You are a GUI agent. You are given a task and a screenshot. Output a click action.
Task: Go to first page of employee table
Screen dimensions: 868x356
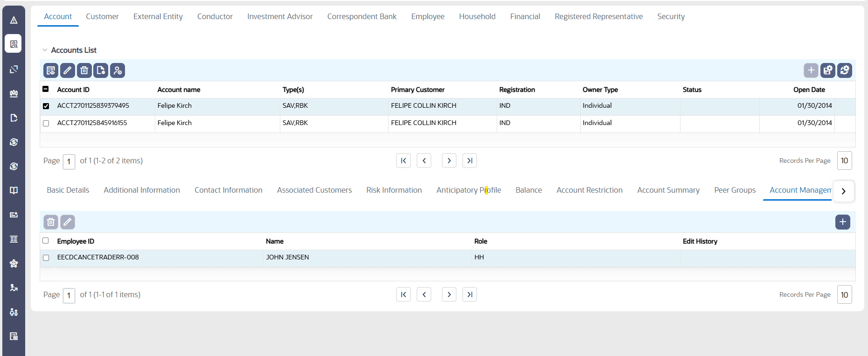click(x=403, y=294)
